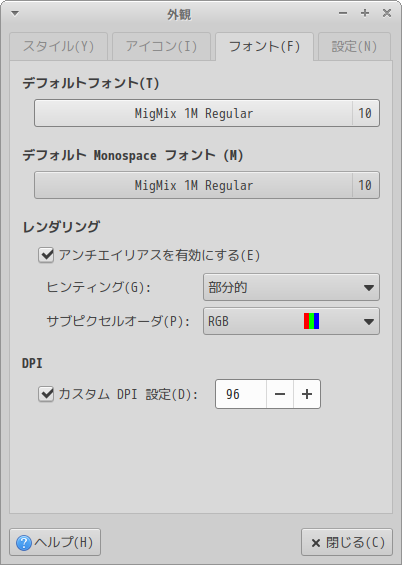Open the Monospace font chooser button
This screenshot has width=402, height=565.
(207, 185)
